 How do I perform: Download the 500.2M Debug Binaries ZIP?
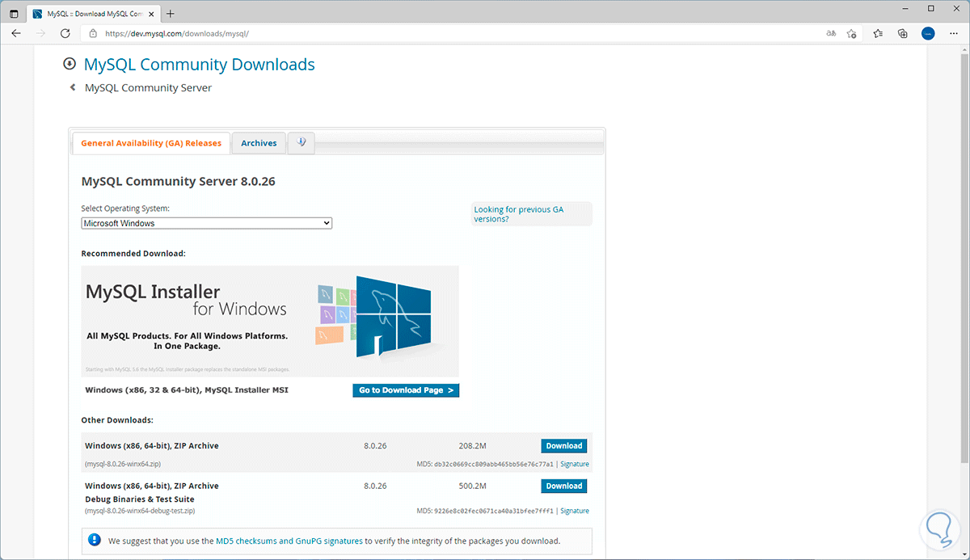[563, 486]
